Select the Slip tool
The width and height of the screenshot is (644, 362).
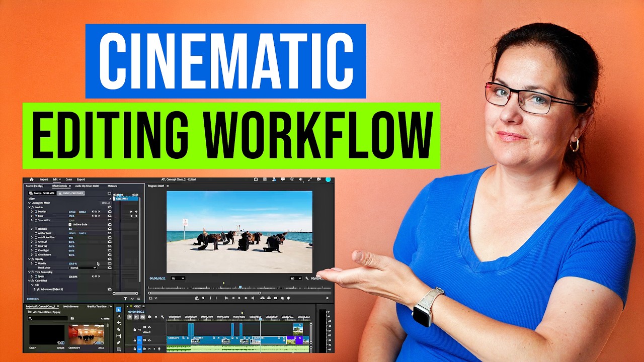pos(119,336)
